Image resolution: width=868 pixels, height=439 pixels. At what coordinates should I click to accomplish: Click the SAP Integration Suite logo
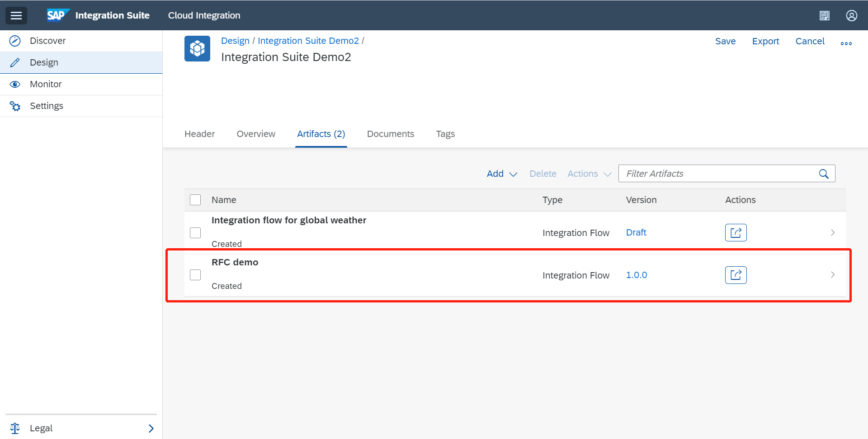click(x=58, y=15)
